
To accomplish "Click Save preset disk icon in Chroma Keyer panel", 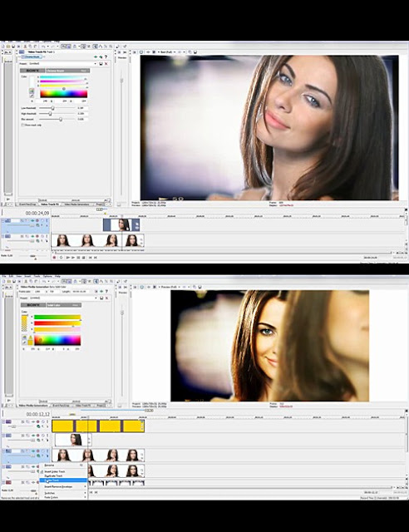I will click(101, 63).
